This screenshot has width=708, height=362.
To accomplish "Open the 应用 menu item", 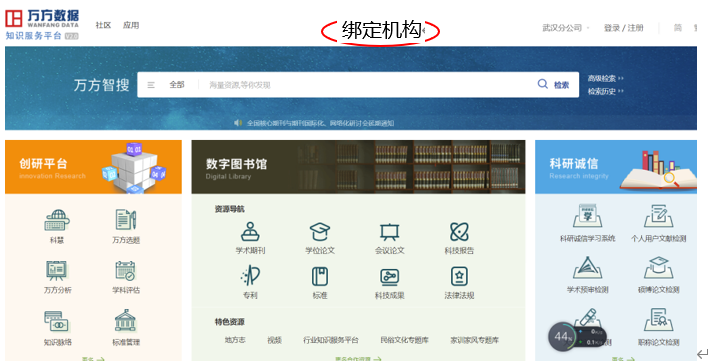I will [131, 25].
